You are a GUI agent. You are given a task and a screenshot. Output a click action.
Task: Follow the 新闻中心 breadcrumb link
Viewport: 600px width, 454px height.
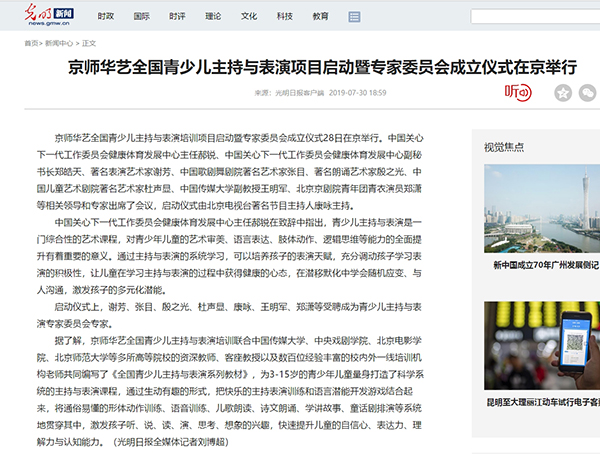point(59,43)
